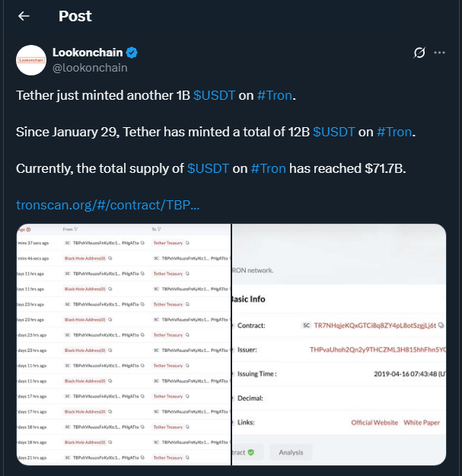Click the blue verified badge next to Lookonchain

[x=132, y=53]
